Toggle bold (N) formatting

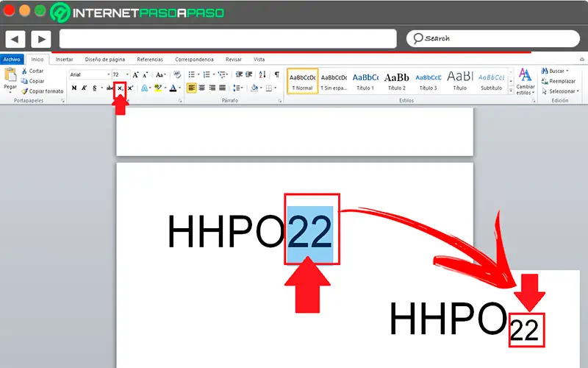74,88
